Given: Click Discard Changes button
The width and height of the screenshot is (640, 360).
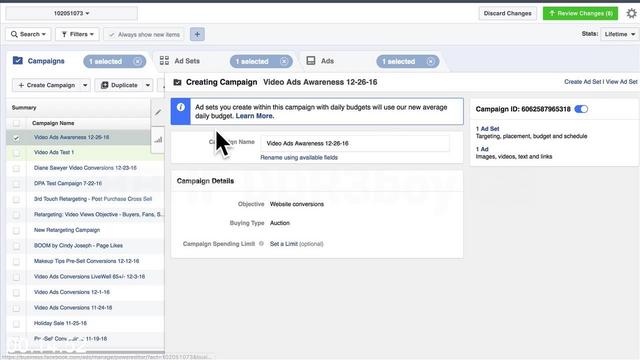Looking at the screenshot, I should click(x=507, y=13).
